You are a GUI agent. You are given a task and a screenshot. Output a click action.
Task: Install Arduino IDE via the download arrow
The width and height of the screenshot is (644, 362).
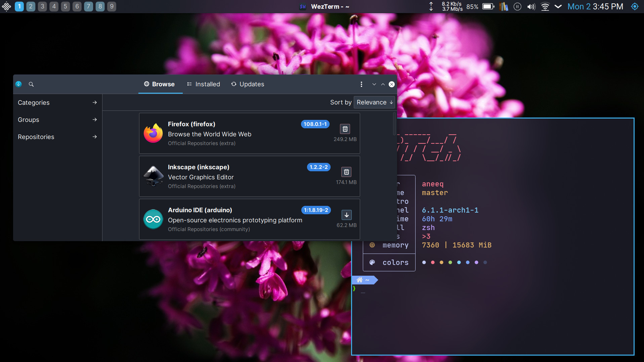point(346,215)
